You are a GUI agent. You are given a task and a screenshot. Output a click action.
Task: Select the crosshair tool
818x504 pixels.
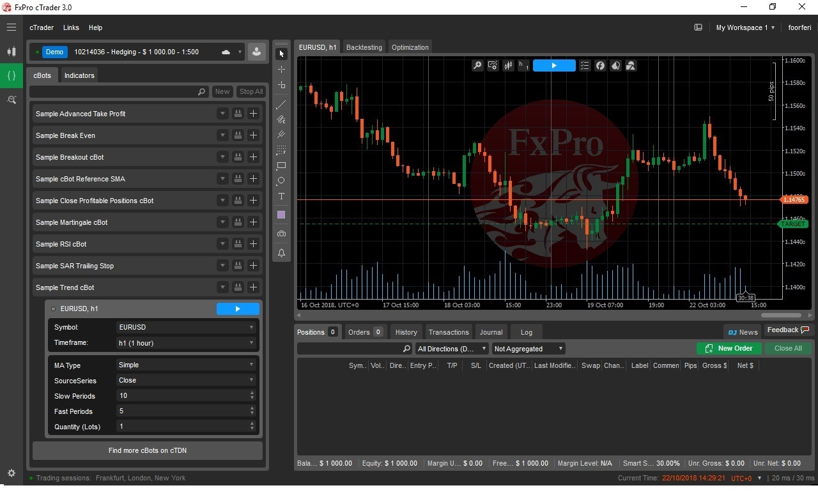coord(281,69)
